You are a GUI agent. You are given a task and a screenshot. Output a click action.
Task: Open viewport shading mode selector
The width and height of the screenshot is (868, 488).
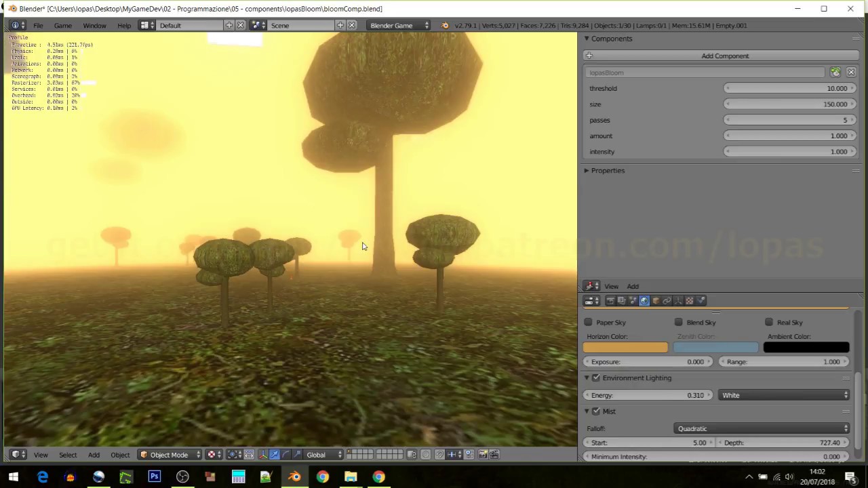(x=214, y=455)
